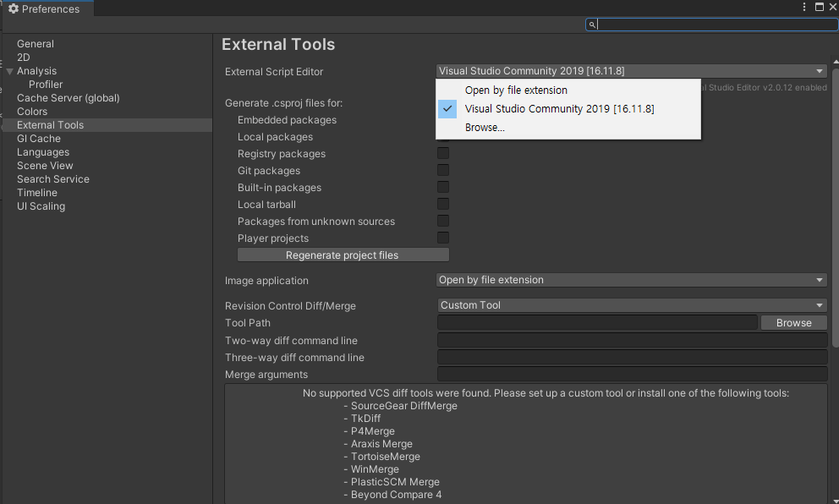Open UI Scaling preferences
The height and width of the screenshot is (504, 839).
[x=41, y=206]
